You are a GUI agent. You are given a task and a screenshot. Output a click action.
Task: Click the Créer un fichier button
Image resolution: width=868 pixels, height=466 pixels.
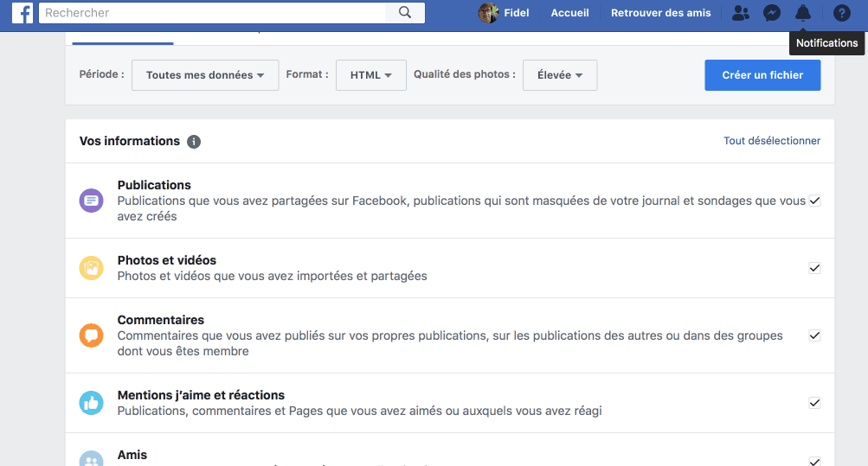point(762,75)
